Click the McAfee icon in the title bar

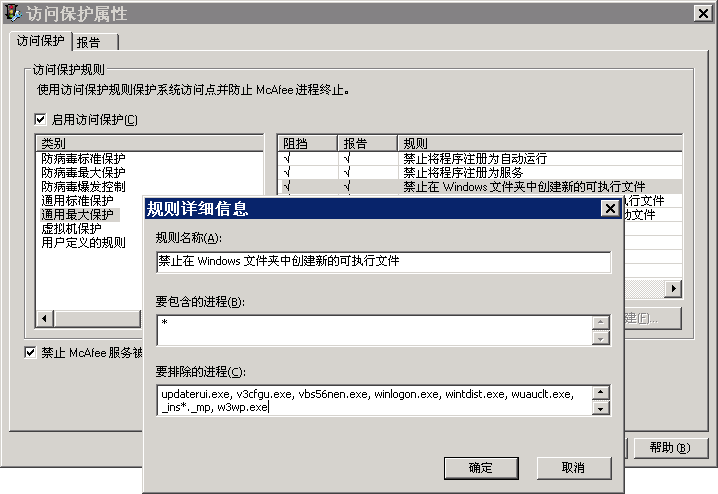(x=13, y=13)
